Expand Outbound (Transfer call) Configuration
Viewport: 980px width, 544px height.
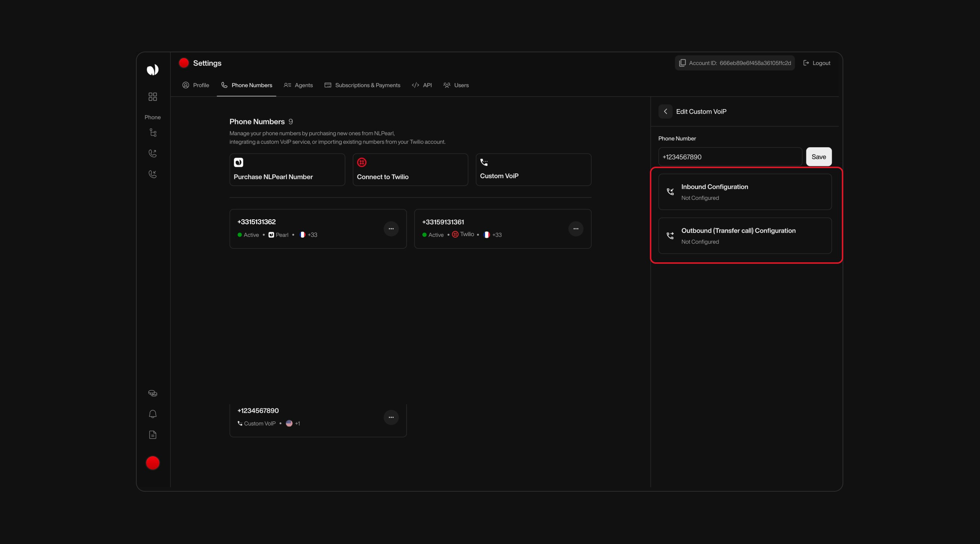(x=745, y=236)
